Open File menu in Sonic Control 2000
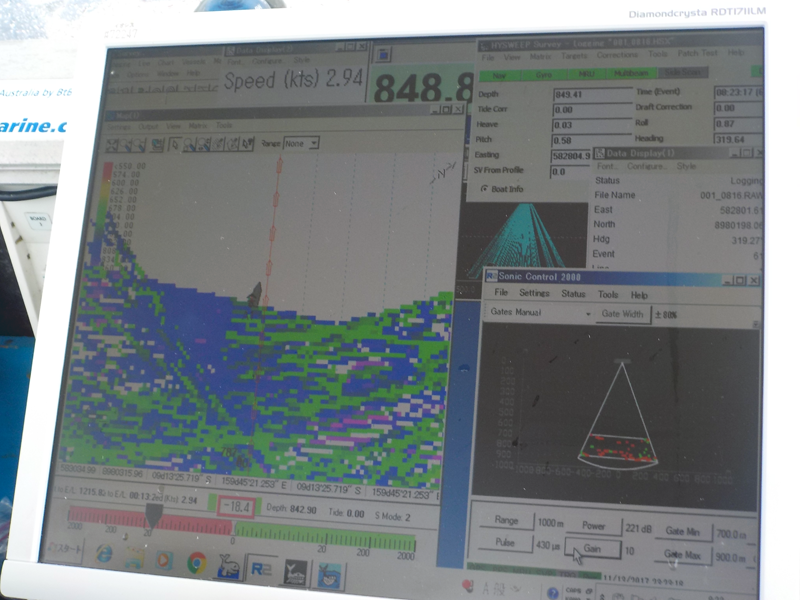 (501, 292)
